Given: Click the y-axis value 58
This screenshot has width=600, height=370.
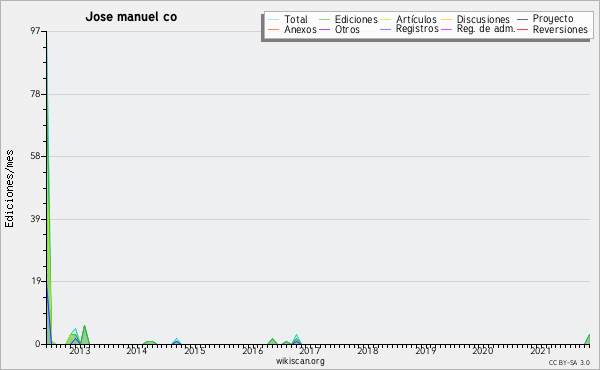Looking at the screenshot, I should [35, 156].
